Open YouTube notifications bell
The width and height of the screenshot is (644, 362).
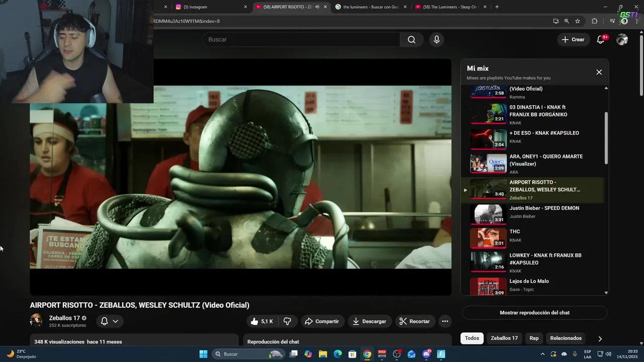600,40
